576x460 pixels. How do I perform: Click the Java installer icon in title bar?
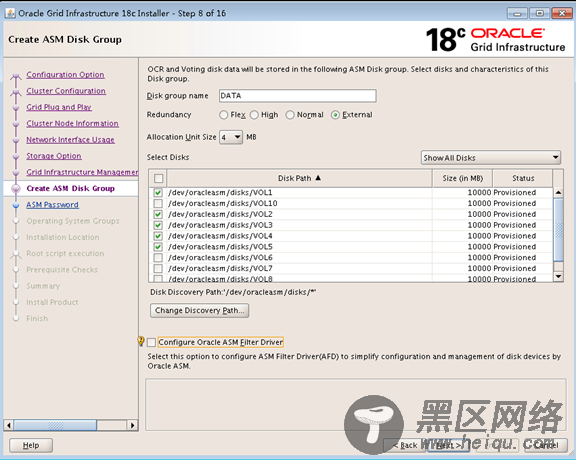[x=10, y=13]
